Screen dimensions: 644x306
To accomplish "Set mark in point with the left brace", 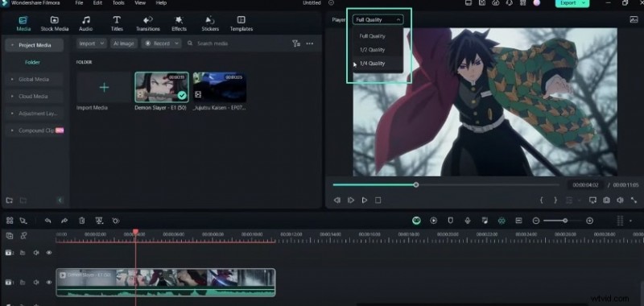I will (x=541, y=200).
